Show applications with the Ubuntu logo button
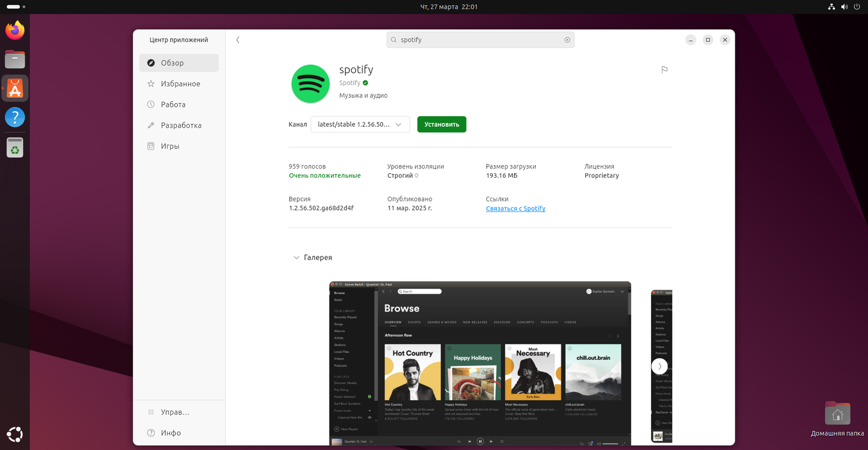Screen dimensions: 868x450 click(x=15, y=434)
